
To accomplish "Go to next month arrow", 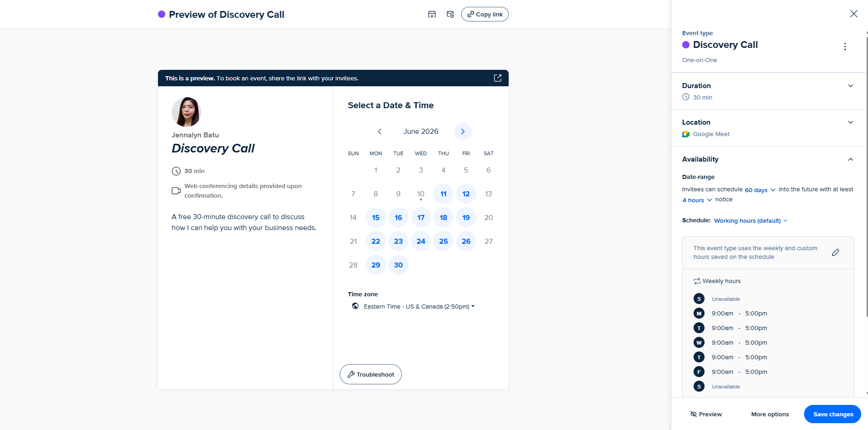I will (x=463, y=131).
